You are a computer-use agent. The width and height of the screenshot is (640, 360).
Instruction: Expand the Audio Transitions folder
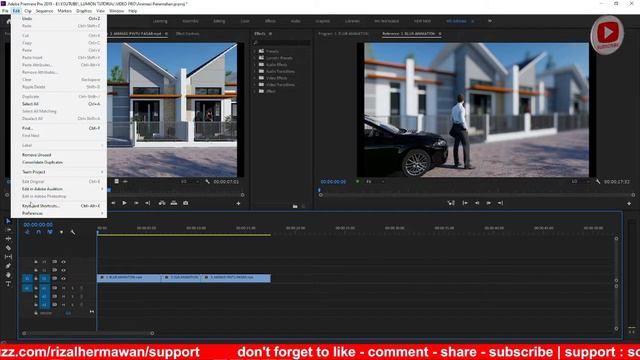[x=255, y=71]
